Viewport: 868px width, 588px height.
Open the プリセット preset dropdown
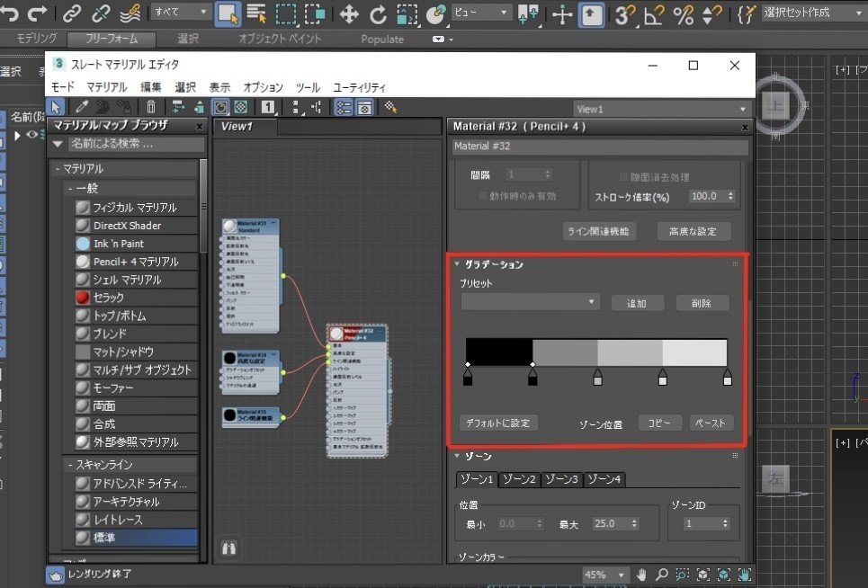point(531,302)
